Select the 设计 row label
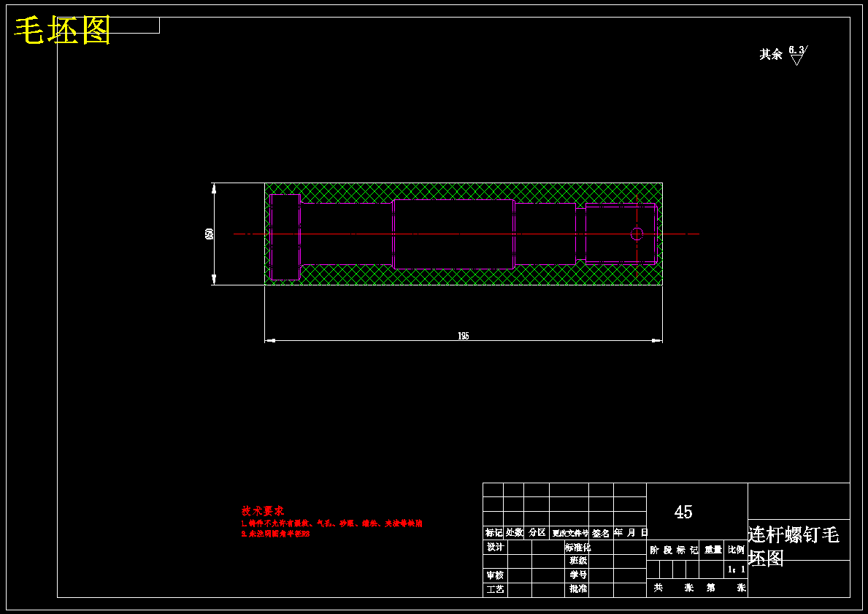868x614 pixels. tap(495, 547)
